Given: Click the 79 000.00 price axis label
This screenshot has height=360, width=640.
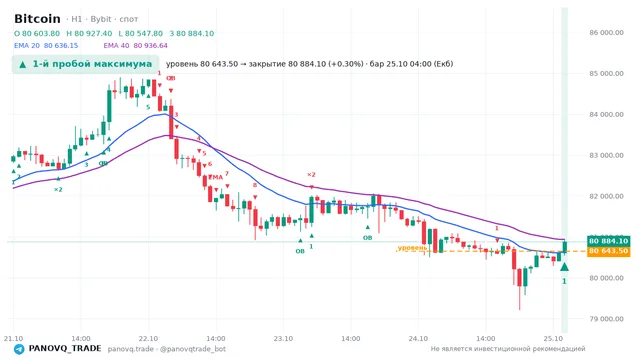Looking at the screenshot, I should [607, 319].
